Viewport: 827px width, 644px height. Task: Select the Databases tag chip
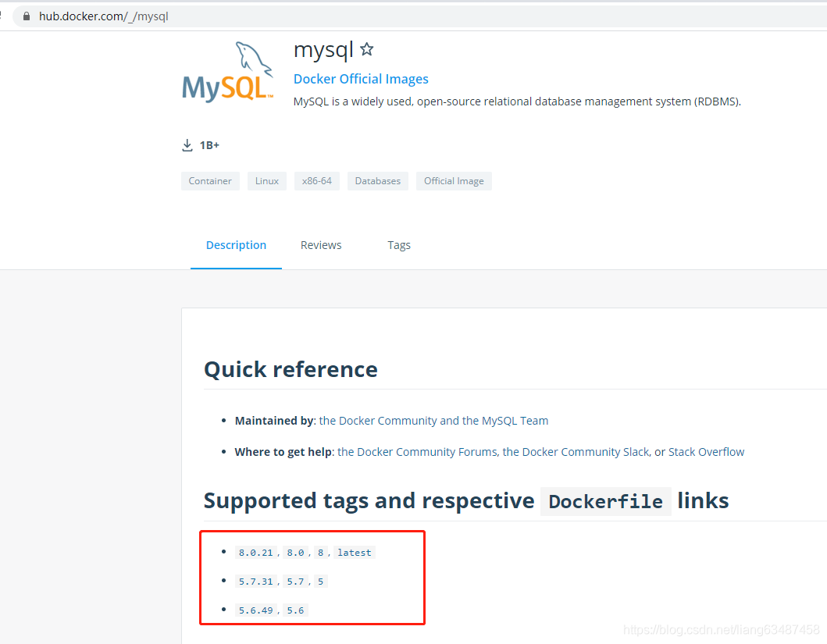pyautogui.click(x=378, y=181)
